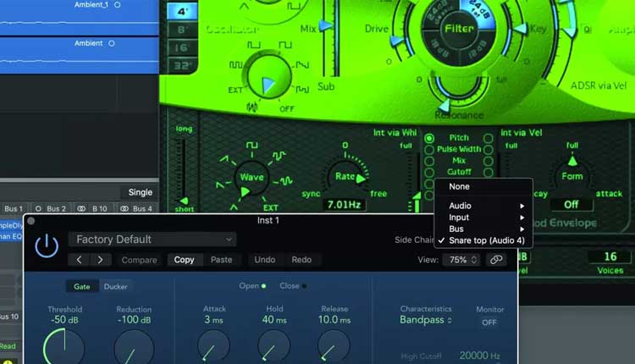Select the 4' octave button
Viewport: 635px width, 364px height.
(x=182, y=11)
